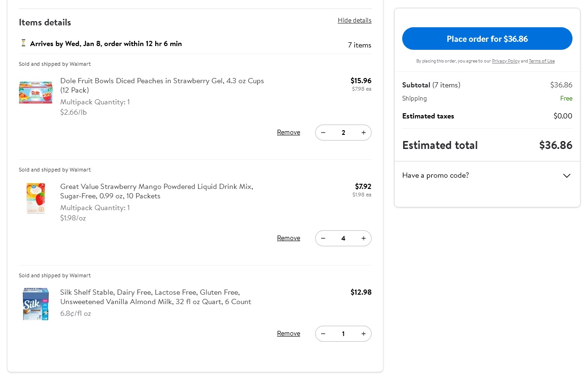Open the Privacy Policy link
588x376 pixels.
coord(506,61)
